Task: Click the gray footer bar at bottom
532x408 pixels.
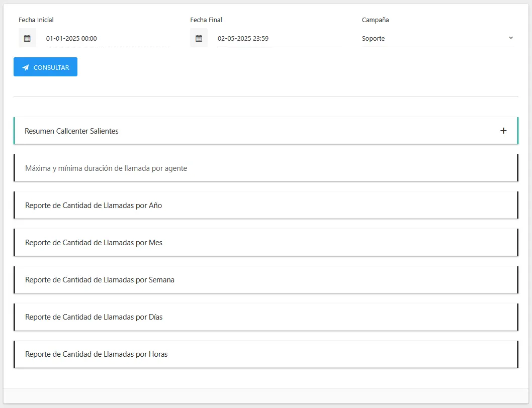Action: coord(265,395)
